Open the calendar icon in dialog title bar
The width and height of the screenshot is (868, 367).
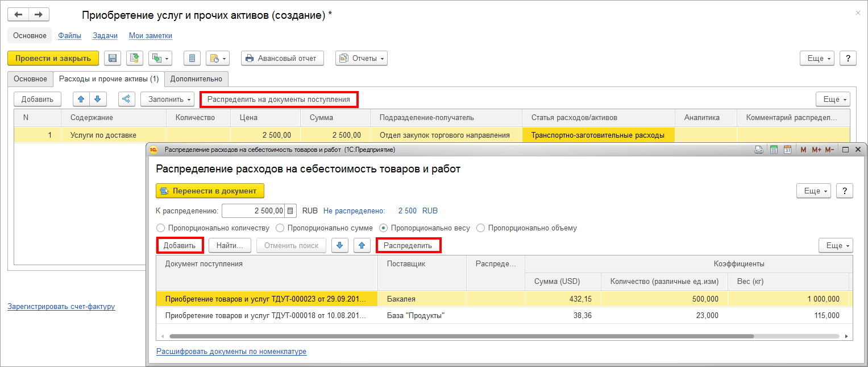(787, 150)
